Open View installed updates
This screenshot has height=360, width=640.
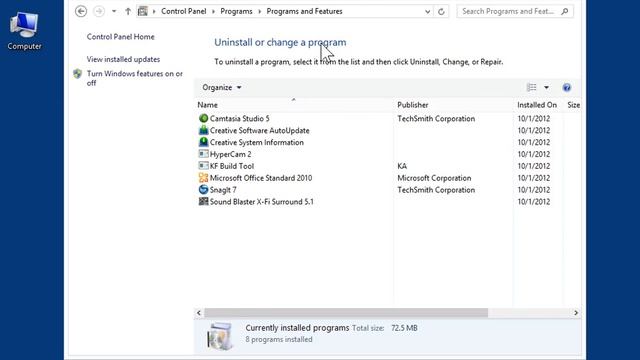[x=123, y=59]
